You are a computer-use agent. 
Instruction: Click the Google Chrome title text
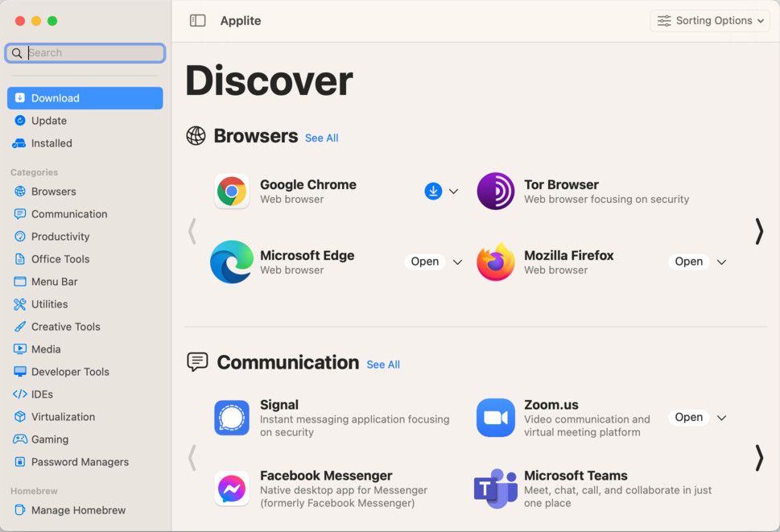click(308, 184)
